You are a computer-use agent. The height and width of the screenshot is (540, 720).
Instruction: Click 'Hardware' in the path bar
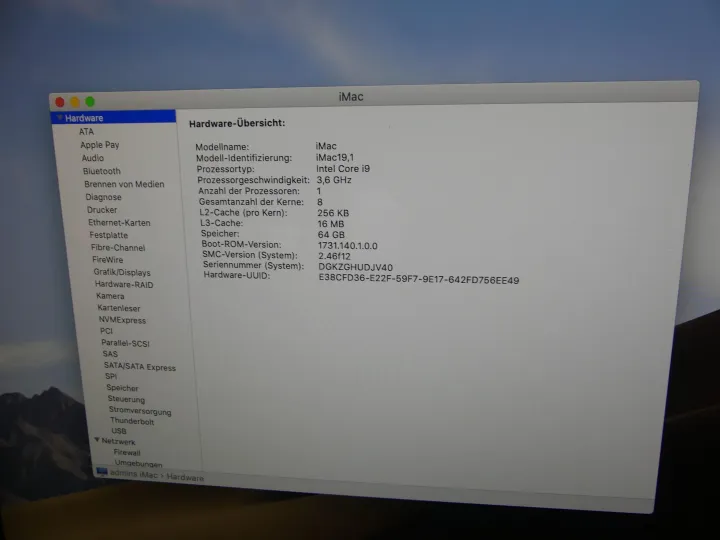point(185,478)
